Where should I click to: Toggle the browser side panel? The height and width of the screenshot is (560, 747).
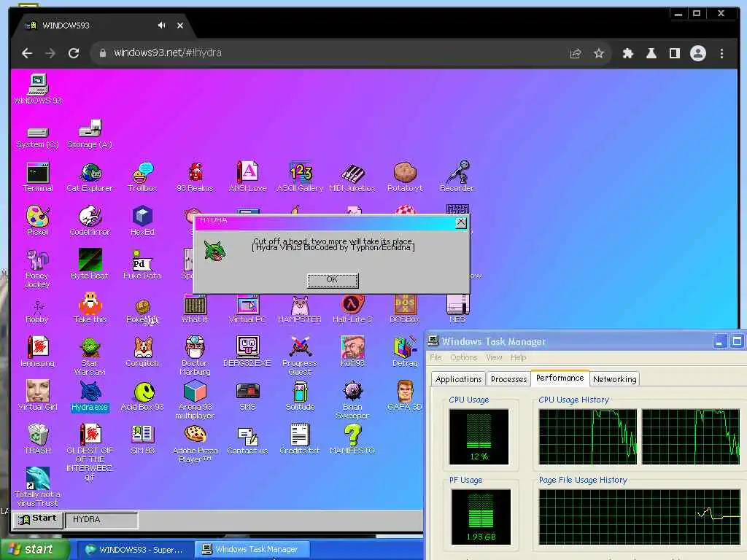674,53
